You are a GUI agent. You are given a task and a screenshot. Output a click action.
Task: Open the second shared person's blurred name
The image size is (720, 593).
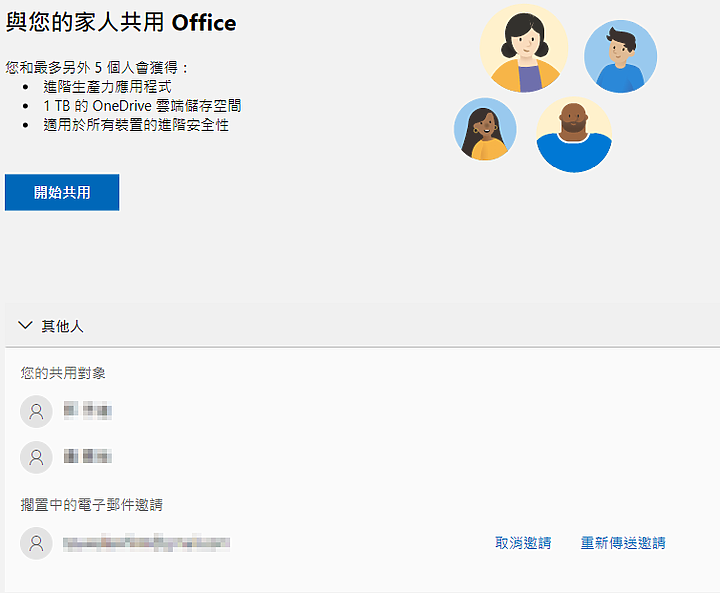point(88,456)
